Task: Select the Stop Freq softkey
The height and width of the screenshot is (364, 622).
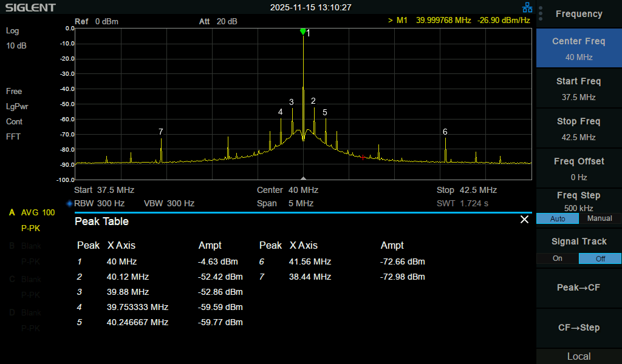Action: click(579, 129)
